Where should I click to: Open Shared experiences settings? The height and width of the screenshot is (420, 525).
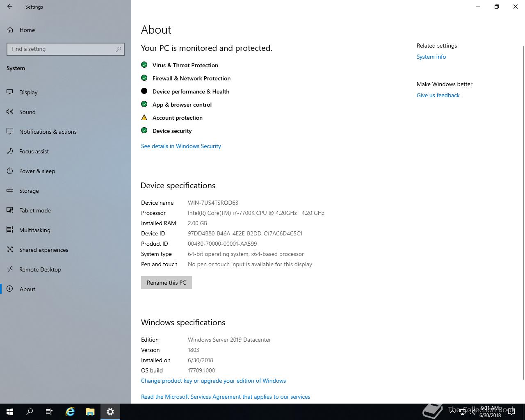(66, 250)
